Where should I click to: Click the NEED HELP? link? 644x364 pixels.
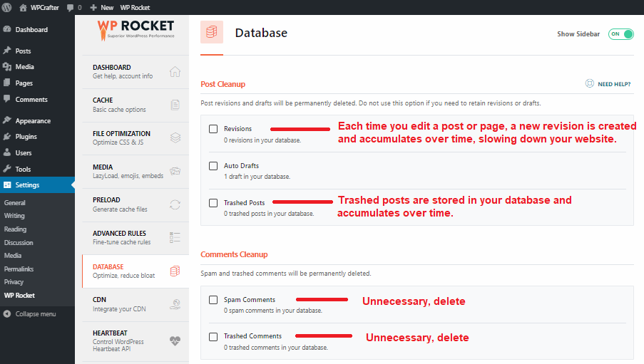click(x=614, y=84)
